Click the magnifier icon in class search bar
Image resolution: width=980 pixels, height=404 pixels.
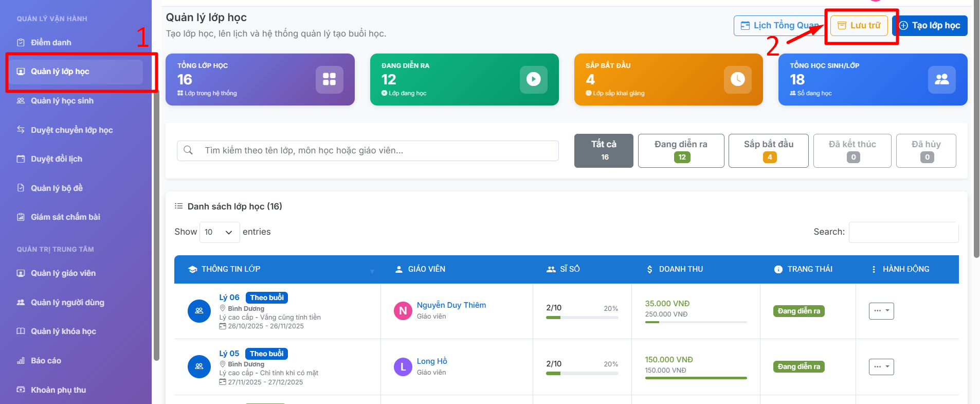click(188, 150)
